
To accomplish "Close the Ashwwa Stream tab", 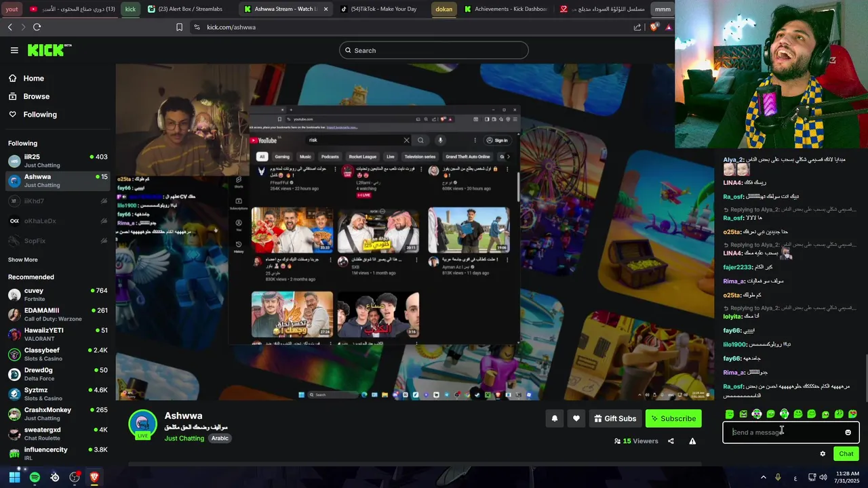I will [325, 9].
